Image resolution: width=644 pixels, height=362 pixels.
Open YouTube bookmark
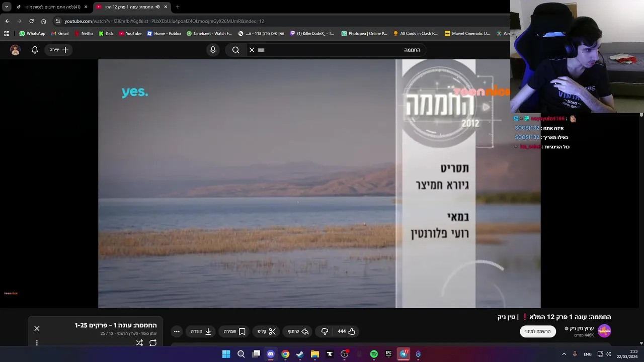tap(130, 34)
